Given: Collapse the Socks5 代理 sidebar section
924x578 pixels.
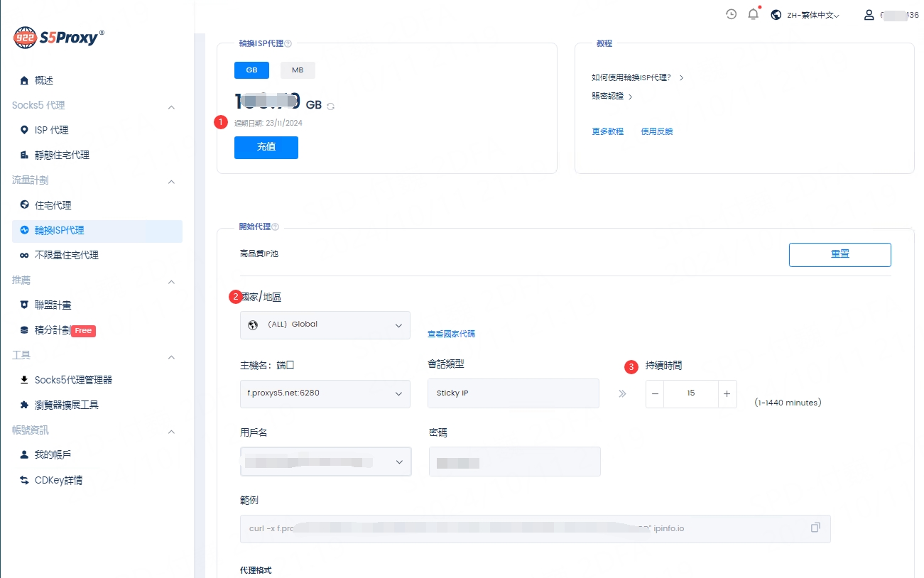Looking at the screenshot, I should click(171, 106).
